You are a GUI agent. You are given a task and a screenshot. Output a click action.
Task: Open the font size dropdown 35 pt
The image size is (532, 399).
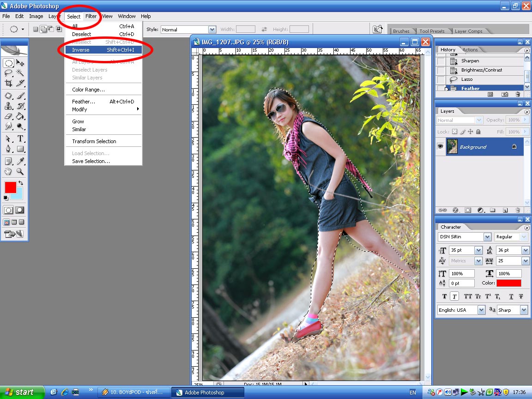478,250
